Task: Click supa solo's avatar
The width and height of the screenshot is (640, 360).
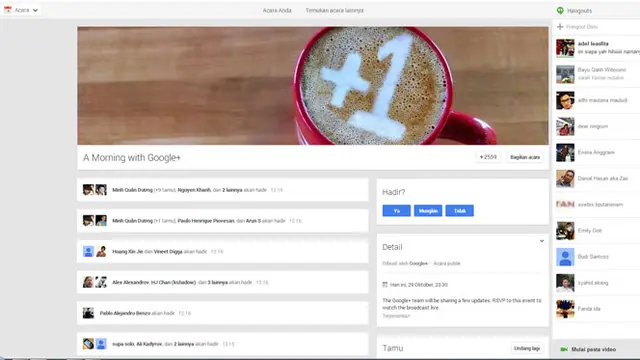Action: coord(88,344)
